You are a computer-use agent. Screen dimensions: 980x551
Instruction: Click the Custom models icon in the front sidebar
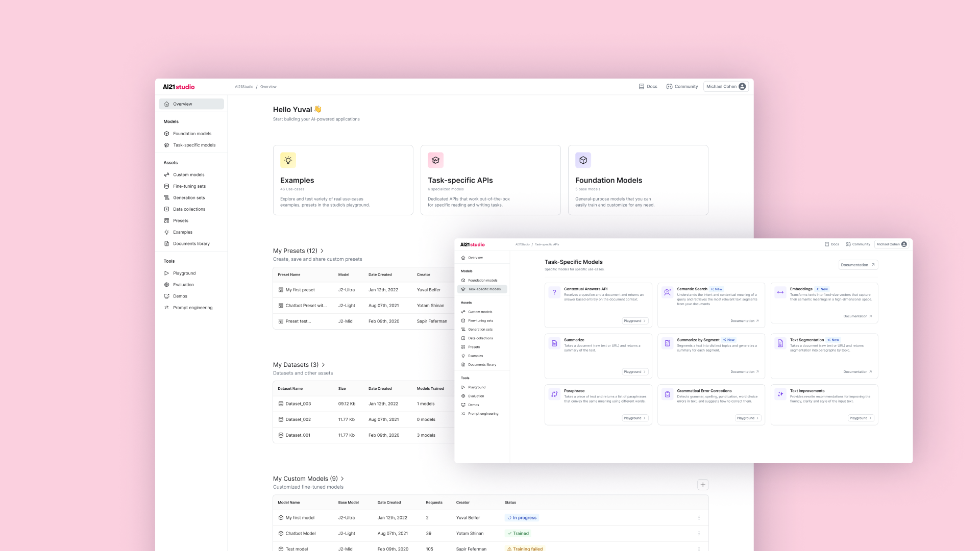coord(463,312)
